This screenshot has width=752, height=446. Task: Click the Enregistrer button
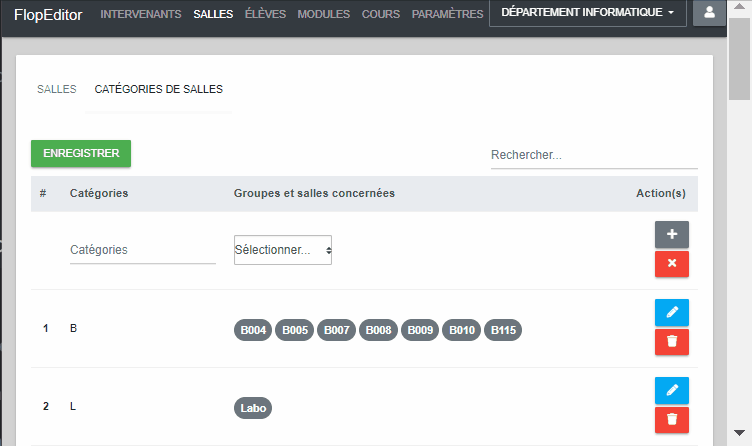tap(81, 153)
